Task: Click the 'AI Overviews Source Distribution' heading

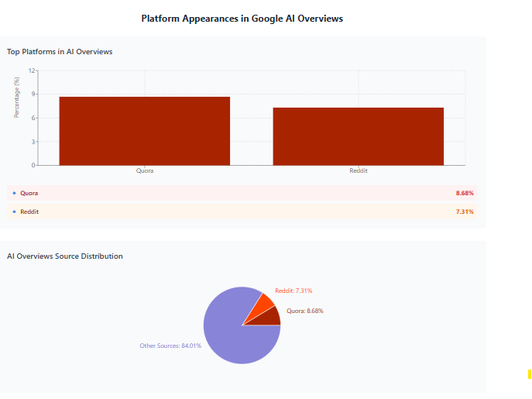Action: tap(65, 256)
